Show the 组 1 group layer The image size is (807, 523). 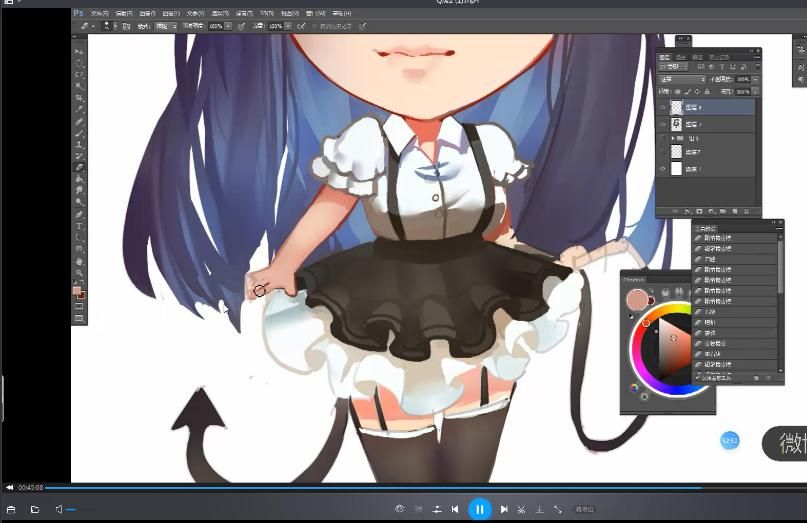click(662, 138)
